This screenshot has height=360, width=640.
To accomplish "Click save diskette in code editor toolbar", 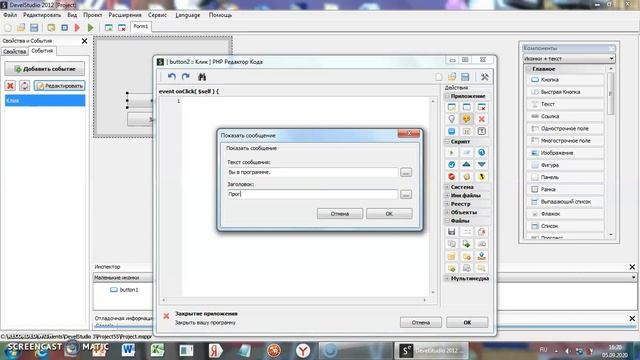I will 465,77.
